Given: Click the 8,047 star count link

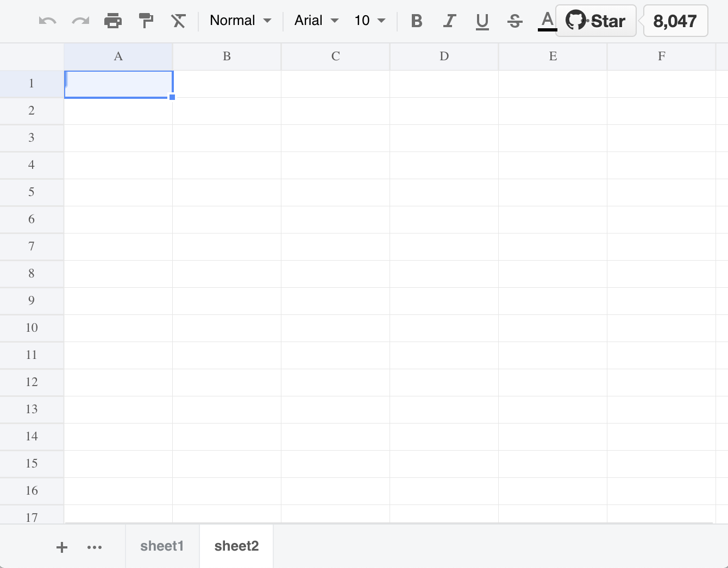Looking at the screenshot, I should pos(675,21).
